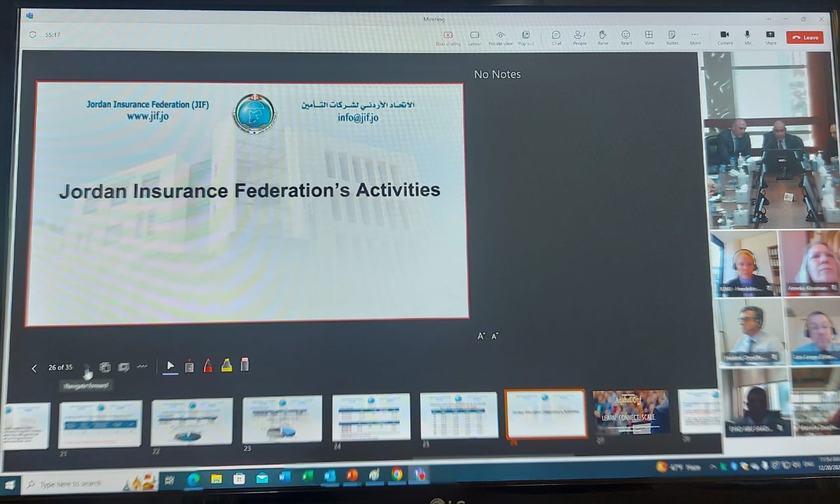Viewport: 840px width, 504px height.
Task: Pick the yellow highlighter tool
Action: pyautogui.click(x=226, y=366)
